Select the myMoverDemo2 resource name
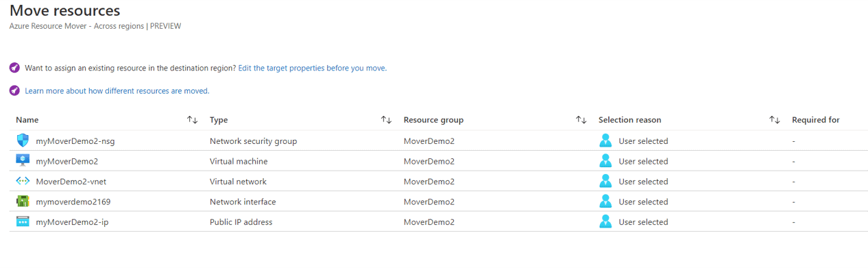Image resolution: width=868 pixels, height=268 pixels. [x=67, y=162]
